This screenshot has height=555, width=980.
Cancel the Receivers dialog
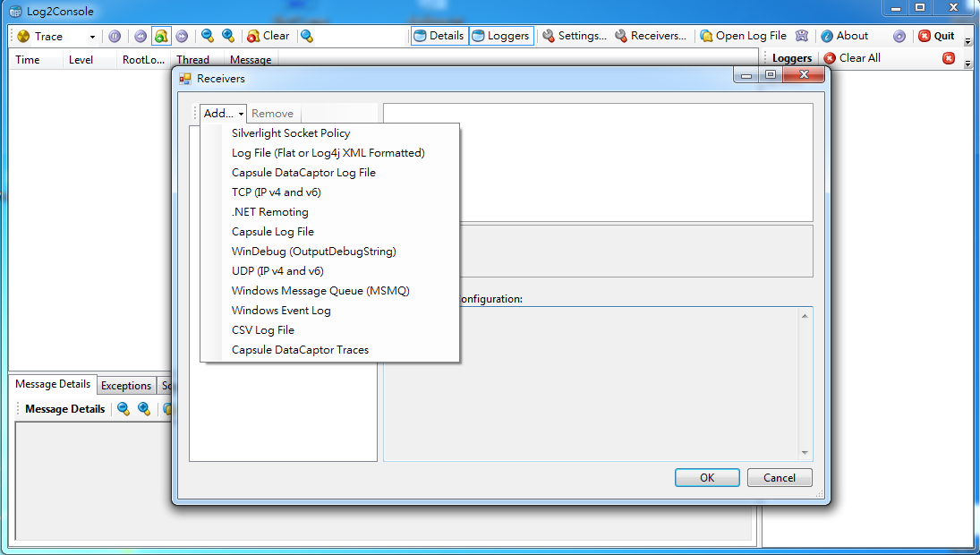point(779,477)
